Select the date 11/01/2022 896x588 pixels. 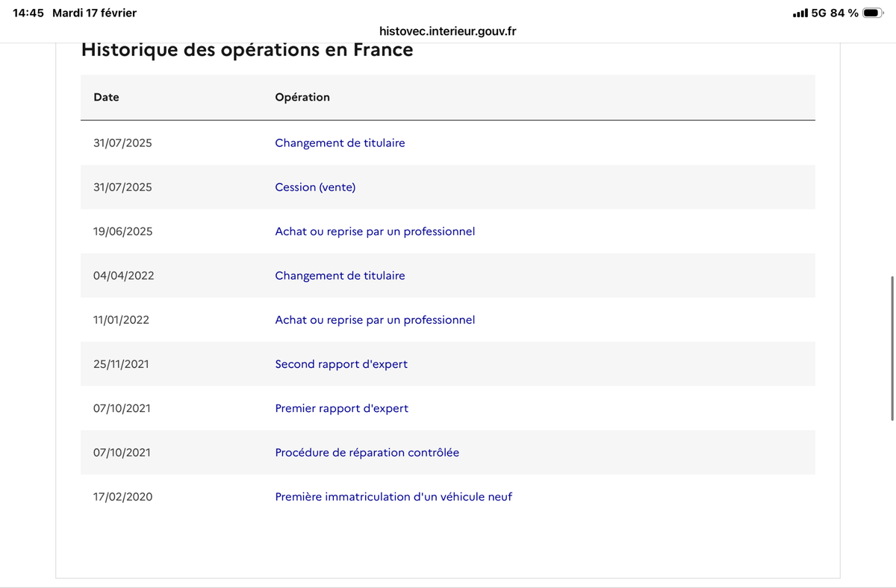121,319
